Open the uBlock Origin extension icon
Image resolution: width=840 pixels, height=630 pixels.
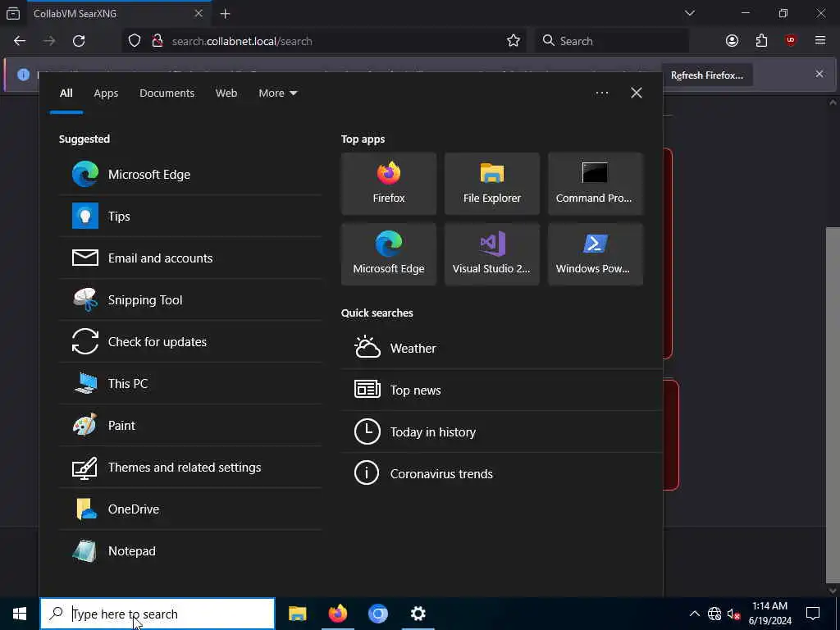pyautogui.click(x=791, y=41)
